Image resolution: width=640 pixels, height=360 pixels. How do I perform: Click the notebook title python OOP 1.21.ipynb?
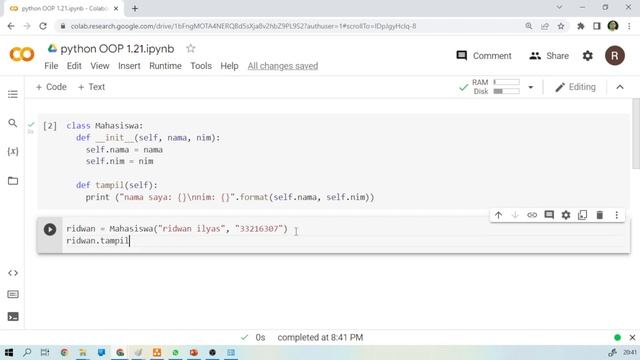(x=117, y=49)
